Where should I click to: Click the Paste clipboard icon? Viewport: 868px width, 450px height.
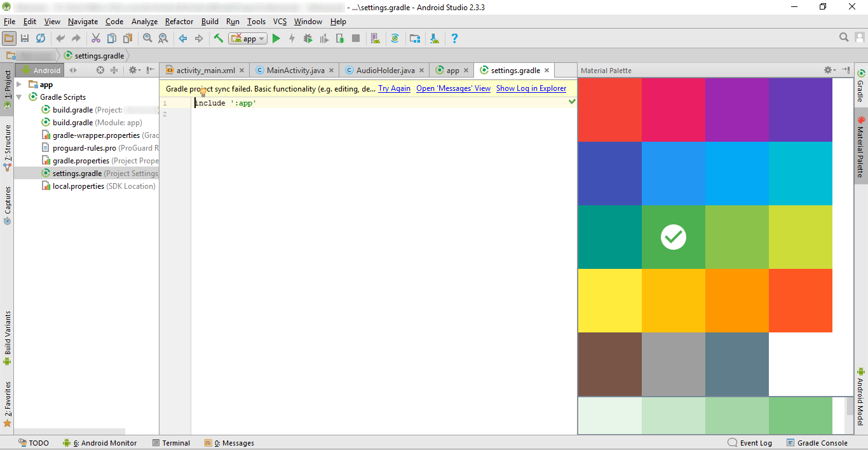click(128, 38)
